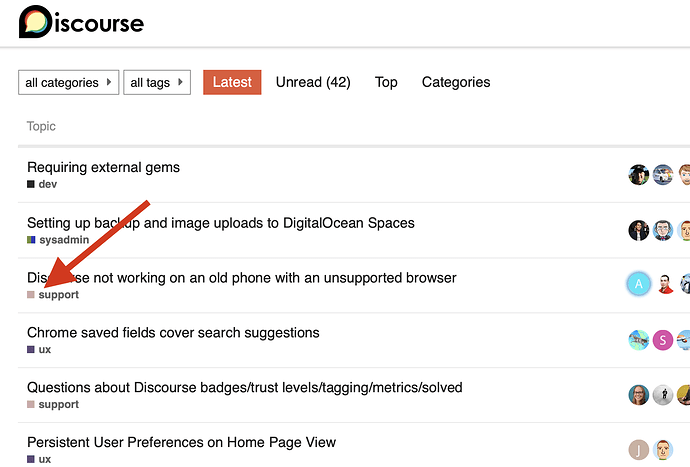Screen dimensions: 690x467
Task: Open topic about DigitalOcean Spaces backup
Action: pyautogui.click(x=221, y=223)
